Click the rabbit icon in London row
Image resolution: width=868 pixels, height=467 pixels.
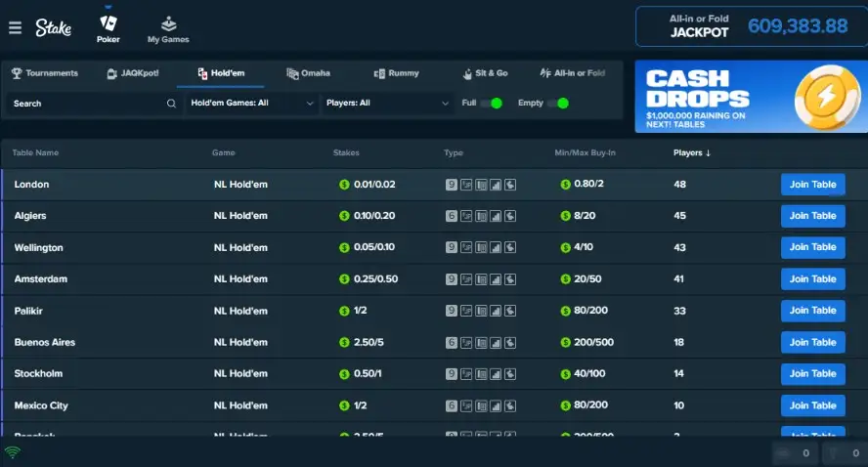click(x=510, y=185)
